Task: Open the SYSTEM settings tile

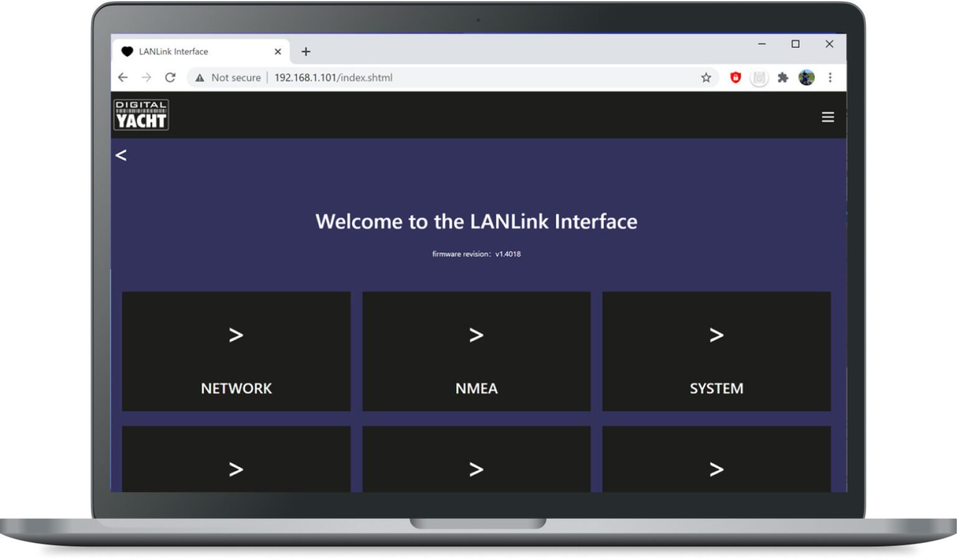Action: (717, 351)
